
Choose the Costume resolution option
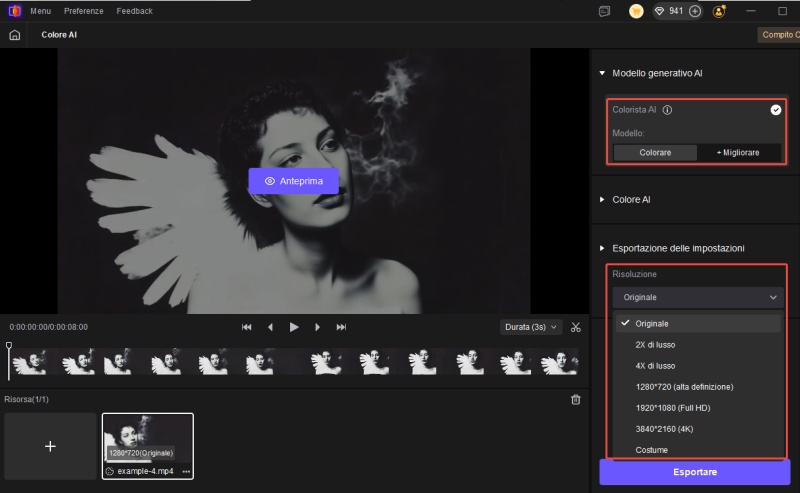(698, 450)
